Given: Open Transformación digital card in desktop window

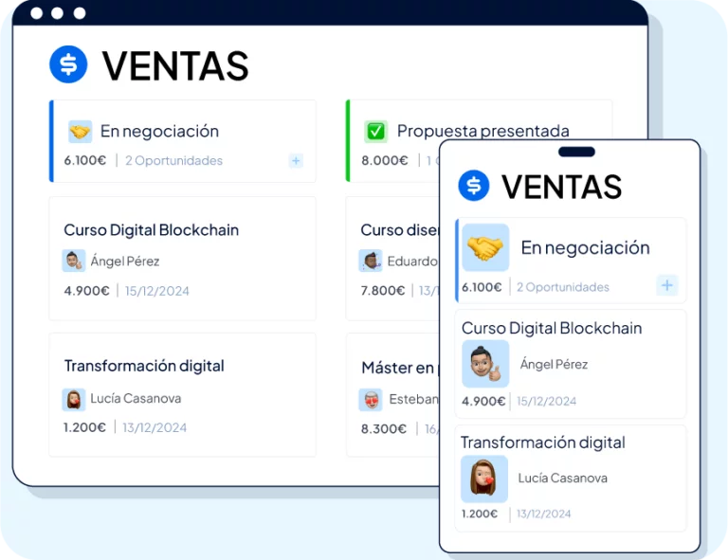Looking at the screenshot, I should [182, 395].
